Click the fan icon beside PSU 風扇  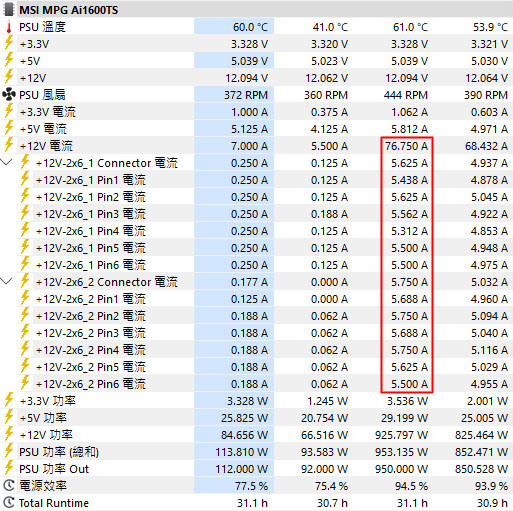tap(9, 95)
